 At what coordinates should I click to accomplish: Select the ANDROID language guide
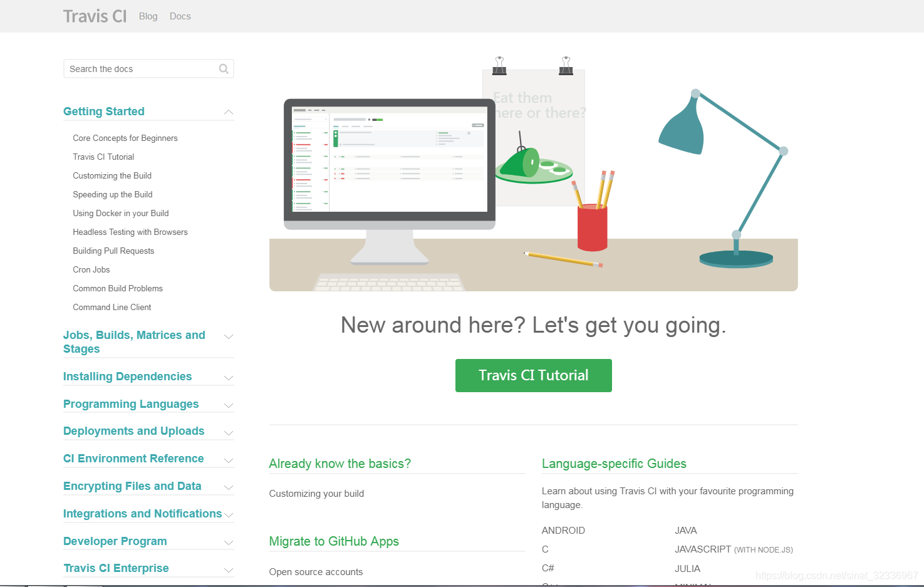click(563, 531)
